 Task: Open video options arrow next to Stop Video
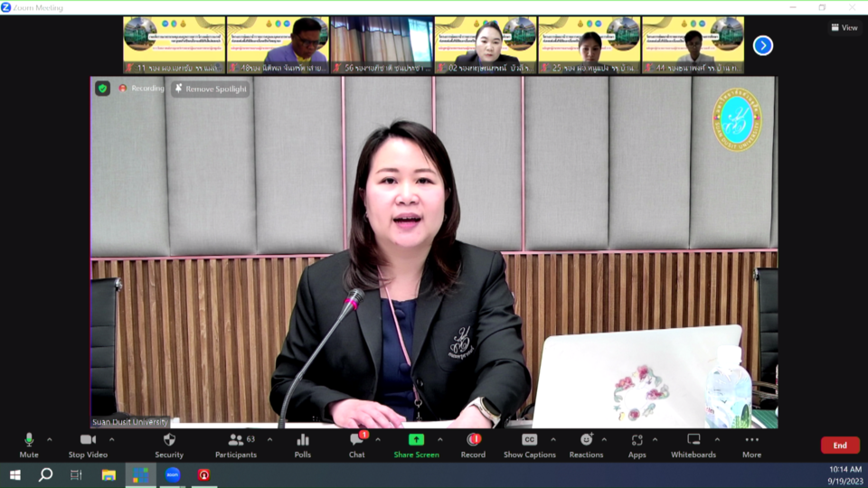112,440
